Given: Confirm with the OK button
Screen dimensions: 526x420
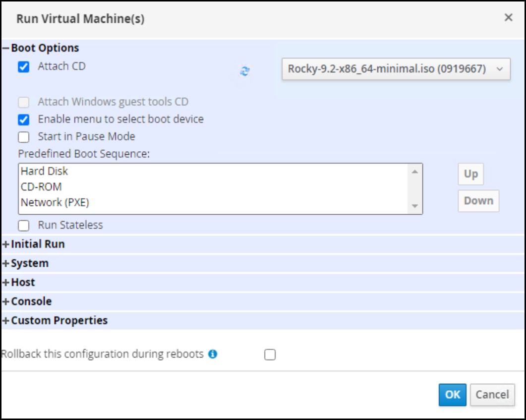Looking at the screenshot, I should click(453, 395).
